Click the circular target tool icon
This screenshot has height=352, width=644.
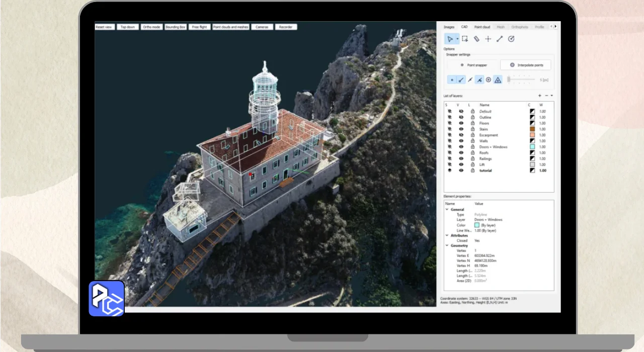(511, 39)
